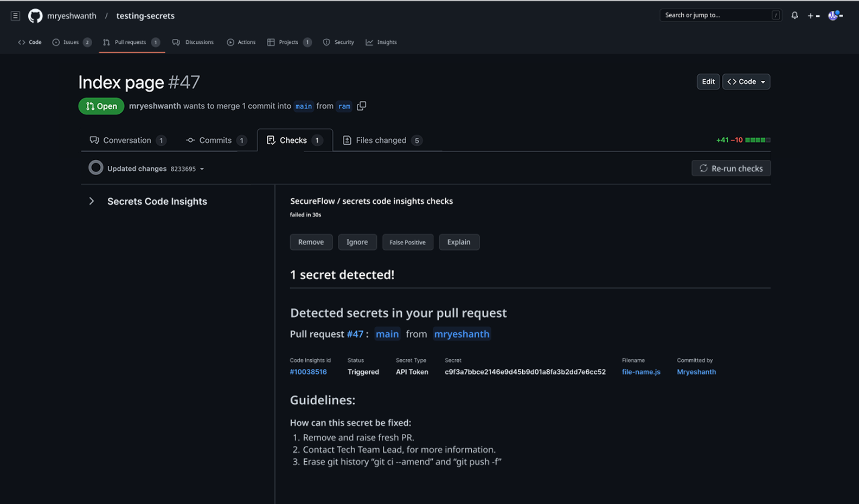
Task: Open the Security tab
Action: (x=338, y=42)
